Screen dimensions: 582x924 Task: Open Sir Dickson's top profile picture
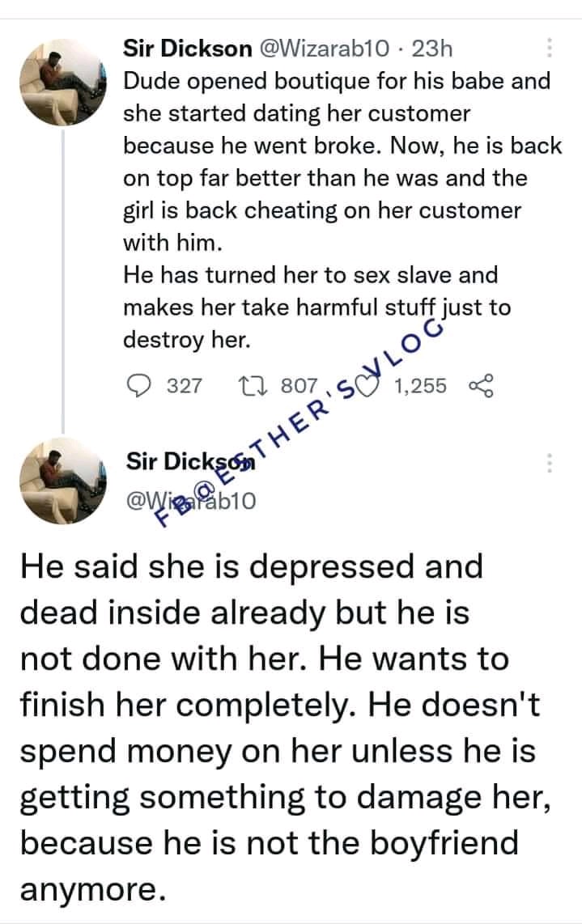(x=63, y=83)
